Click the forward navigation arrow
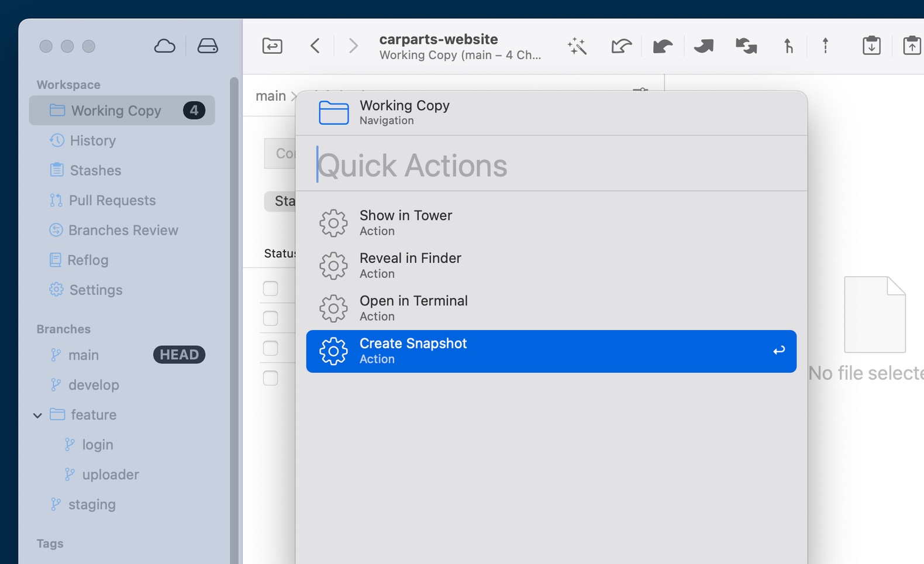Viewport: 924px width, 564px height. (x=353, y=46)
